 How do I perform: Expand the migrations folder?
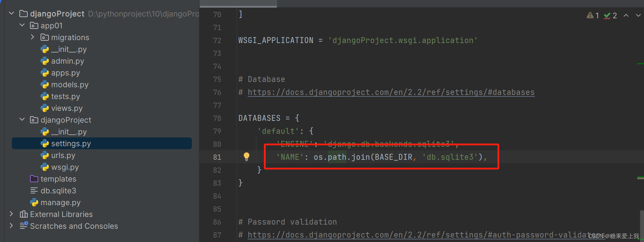click(33, 37)
